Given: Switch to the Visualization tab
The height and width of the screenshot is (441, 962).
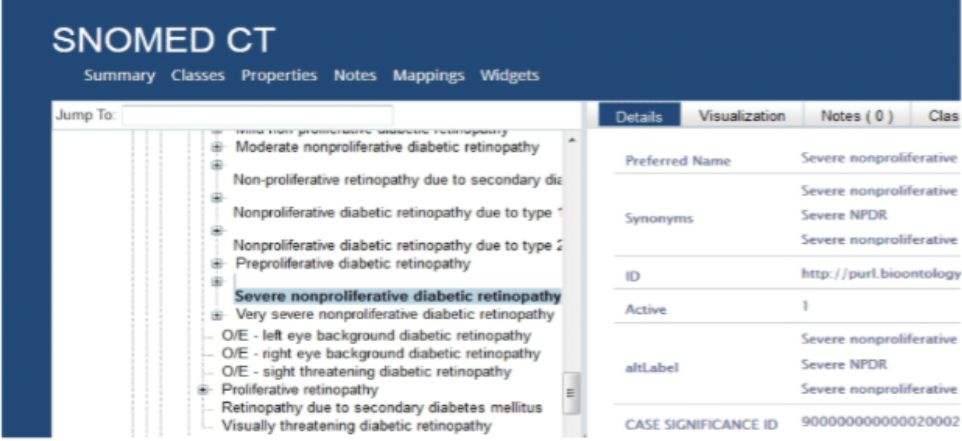Looking at the screenshot, I should coord(741,116).
